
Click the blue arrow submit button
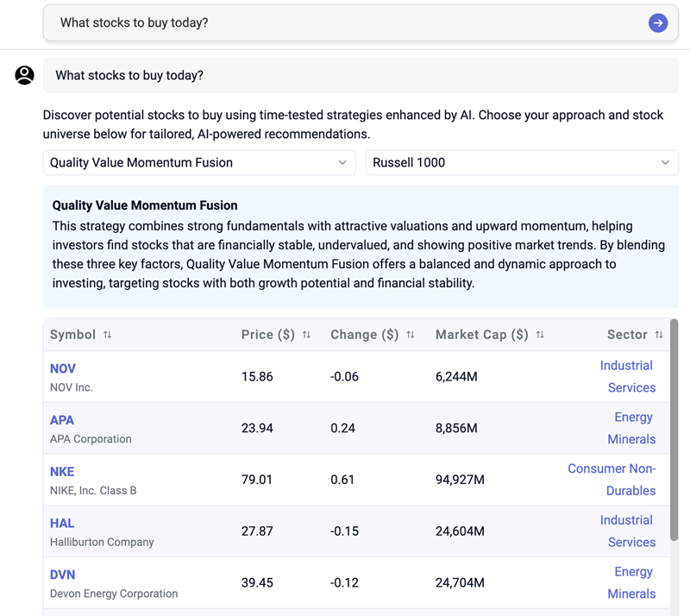pos(658,23)
